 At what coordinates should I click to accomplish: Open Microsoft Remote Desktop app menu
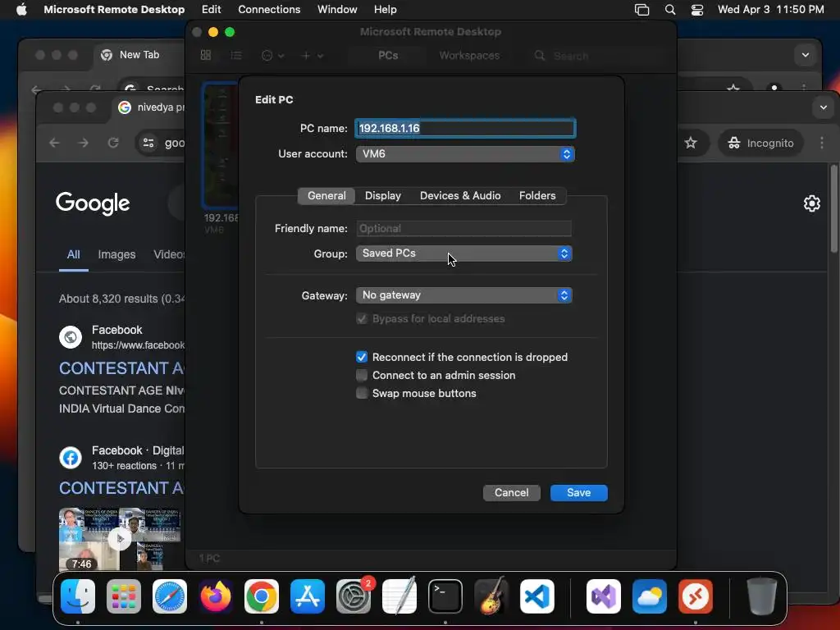[x=114, y=9]
